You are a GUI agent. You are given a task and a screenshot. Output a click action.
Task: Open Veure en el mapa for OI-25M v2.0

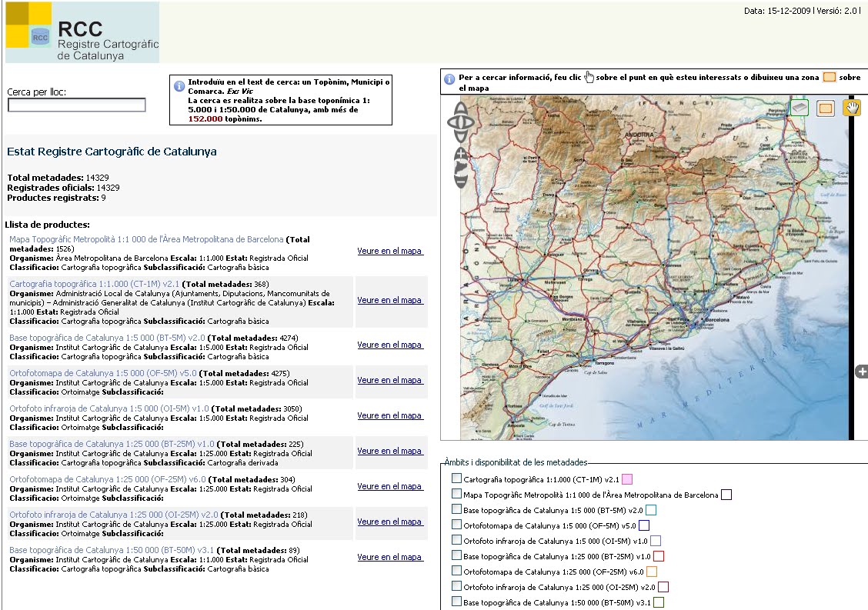[390, 522]
